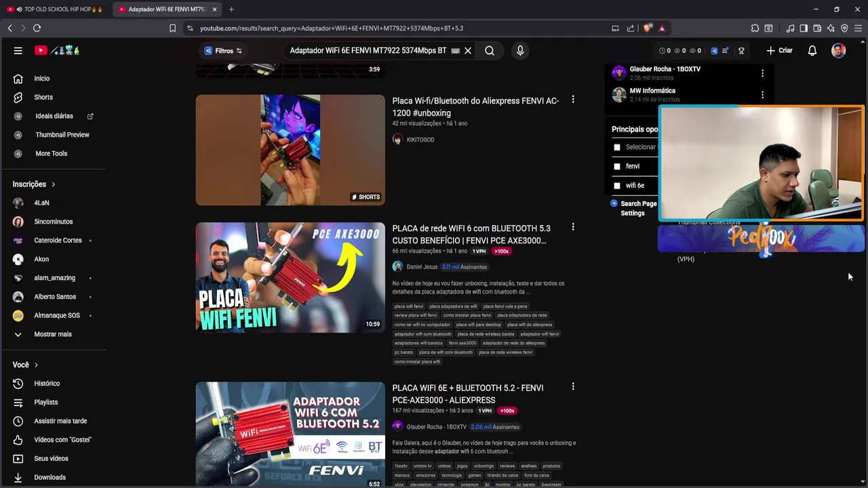This screenshot has width=868, height=488.
Task: Focus the YouTube search input field
Action: click(368, 51)
